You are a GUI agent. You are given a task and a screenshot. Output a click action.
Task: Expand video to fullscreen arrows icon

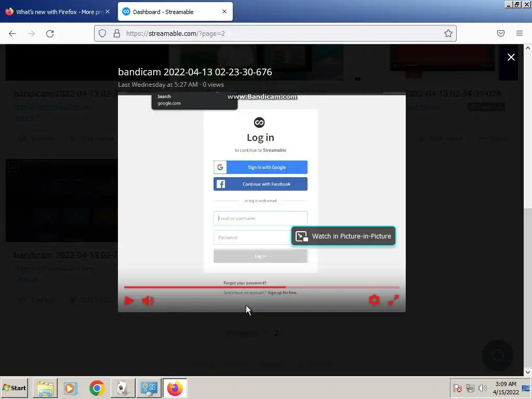pyautogui.click(x=394, y=300)
